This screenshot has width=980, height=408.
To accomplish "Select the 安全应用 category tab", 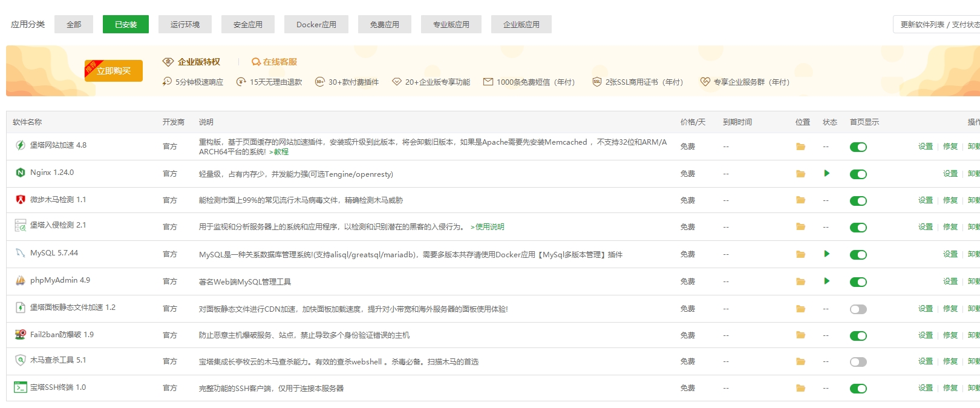I will (248, 24).
